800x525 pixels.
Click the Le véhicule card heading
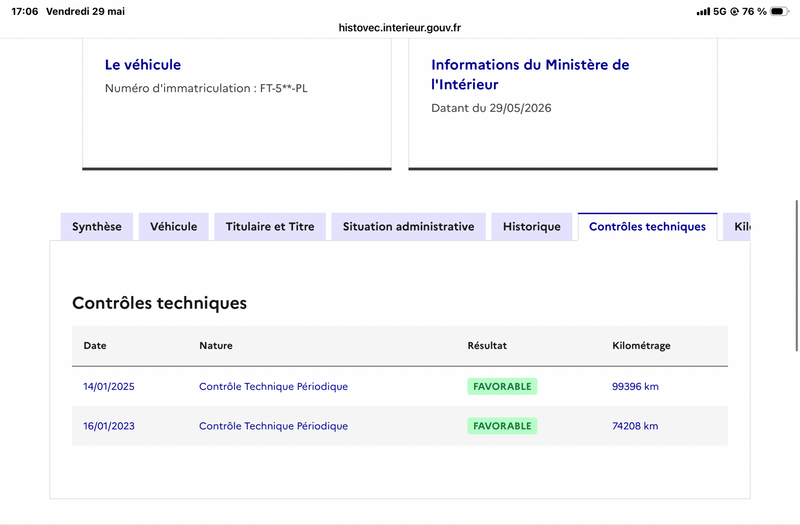click(143, 65)
